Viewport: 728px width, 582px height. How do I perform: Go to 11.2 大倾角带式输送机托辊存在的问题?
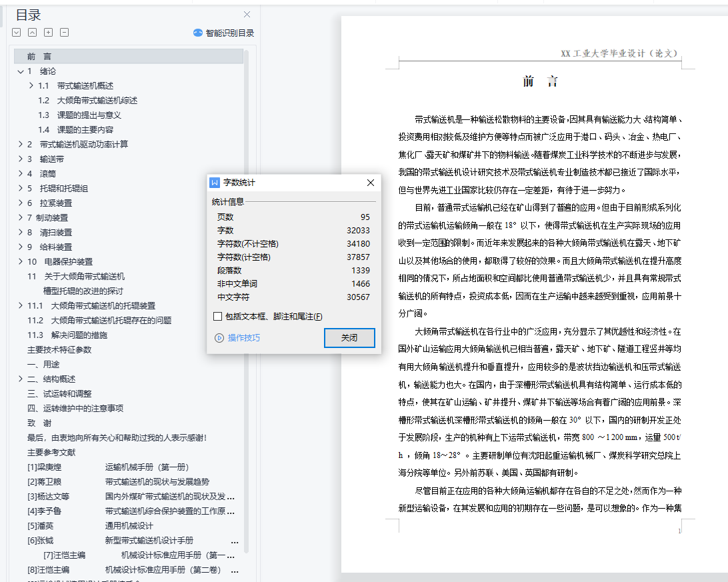point(99,321)
